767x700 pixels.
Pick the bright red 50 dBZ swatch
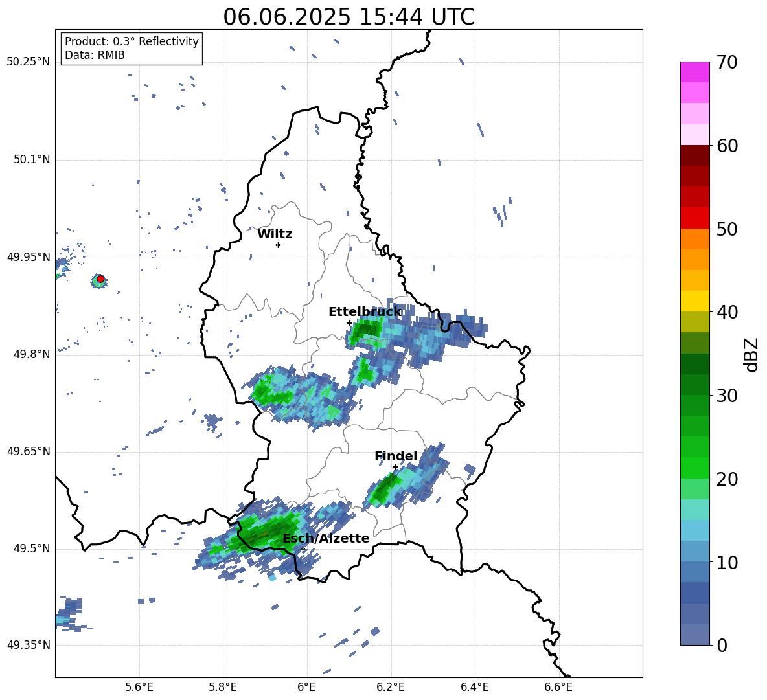tap(694, 218)
